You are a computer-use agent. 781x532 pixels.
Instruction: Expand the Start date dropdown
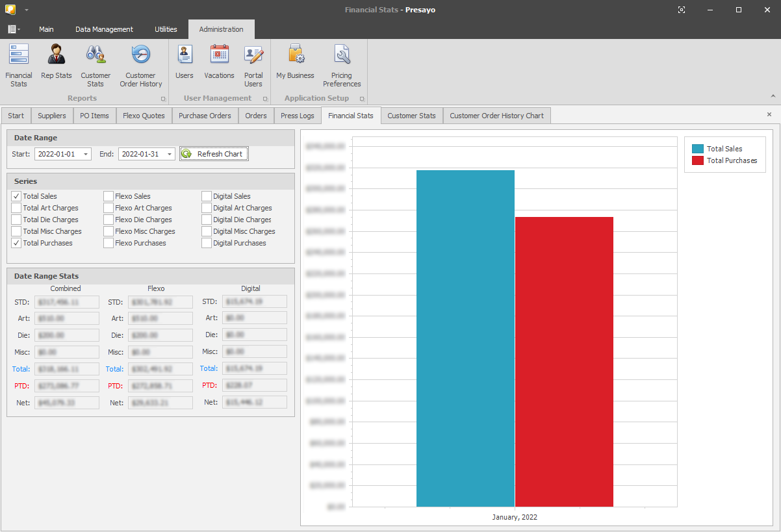(x=86, y=155)
